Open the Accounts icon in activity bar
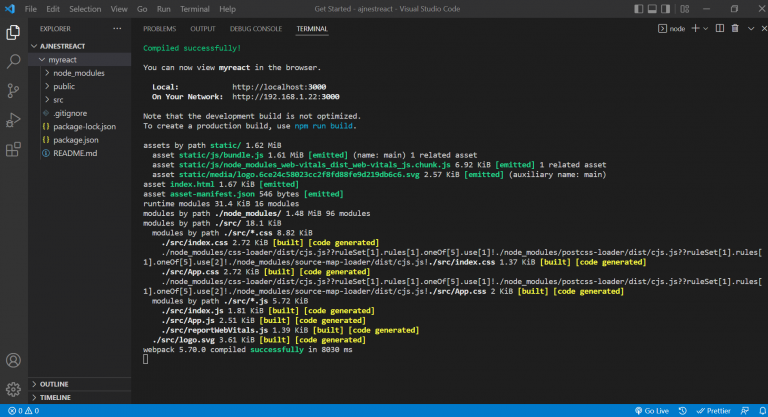Image resolution: width=768 pixels, height=417 pixels. tap(14, 360)
